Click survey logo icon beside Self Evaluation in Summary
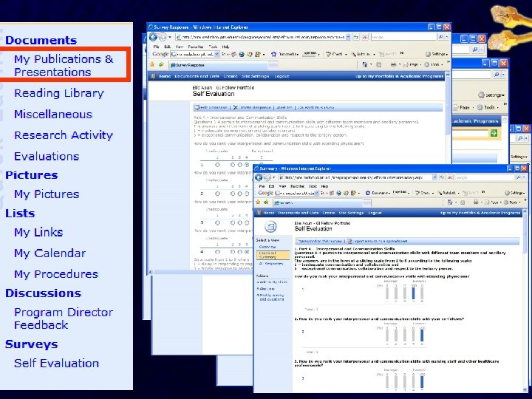The image size is (532, 399). coord(270,226)
